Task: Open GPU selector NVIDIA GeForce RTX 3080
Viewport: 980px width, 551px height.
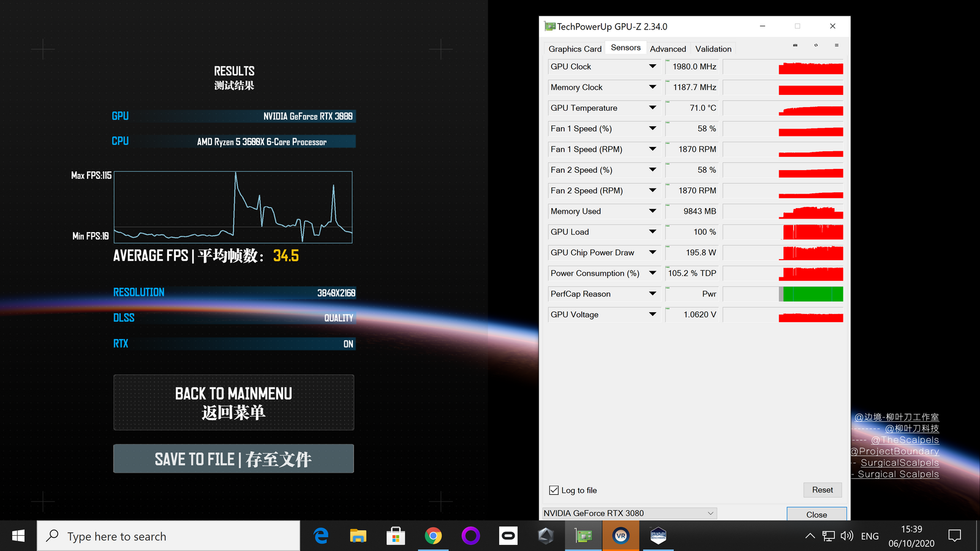Action: (x=629, y=513)
